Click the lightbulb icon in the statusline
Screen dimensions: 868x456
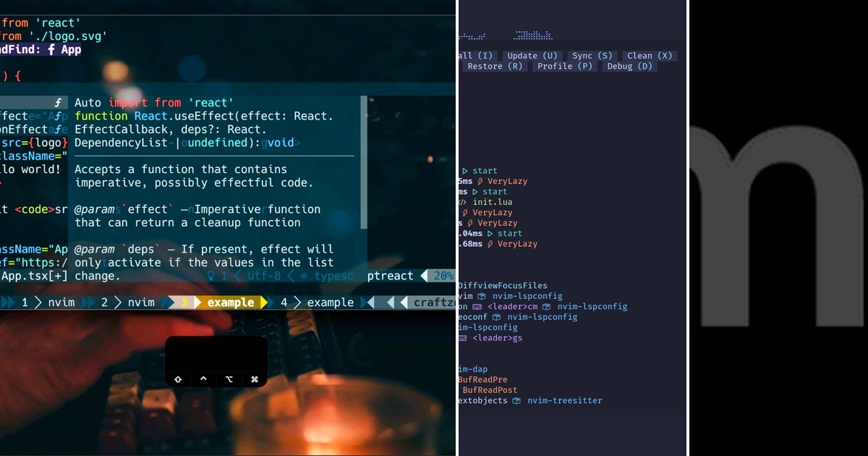click(210, 276)
